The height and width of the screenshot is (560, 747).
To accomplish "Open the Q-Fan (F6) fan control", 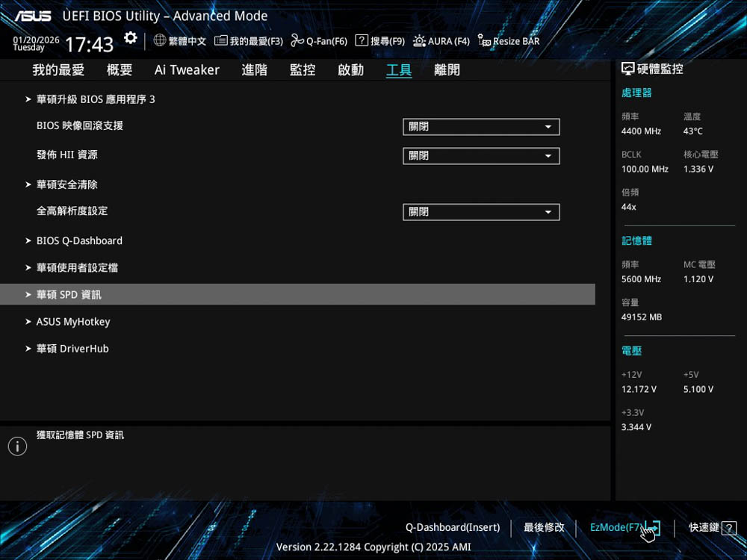I will pyautogui.click(x=297, y=41).
